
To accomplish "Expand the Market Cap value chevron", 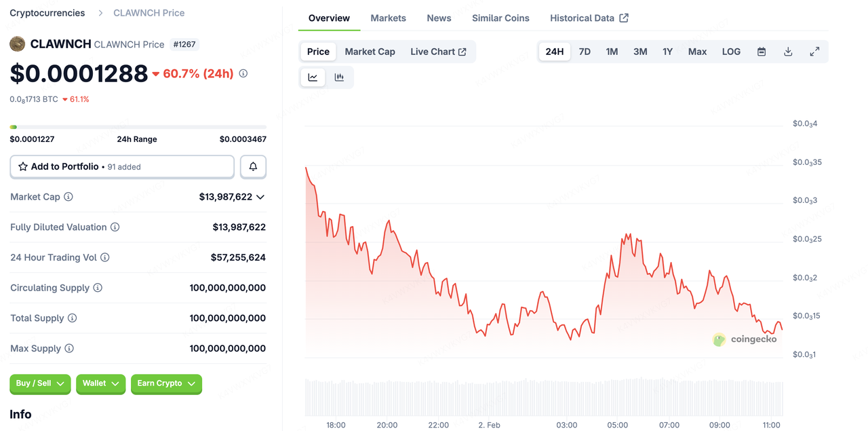I will tap(260, 197).
